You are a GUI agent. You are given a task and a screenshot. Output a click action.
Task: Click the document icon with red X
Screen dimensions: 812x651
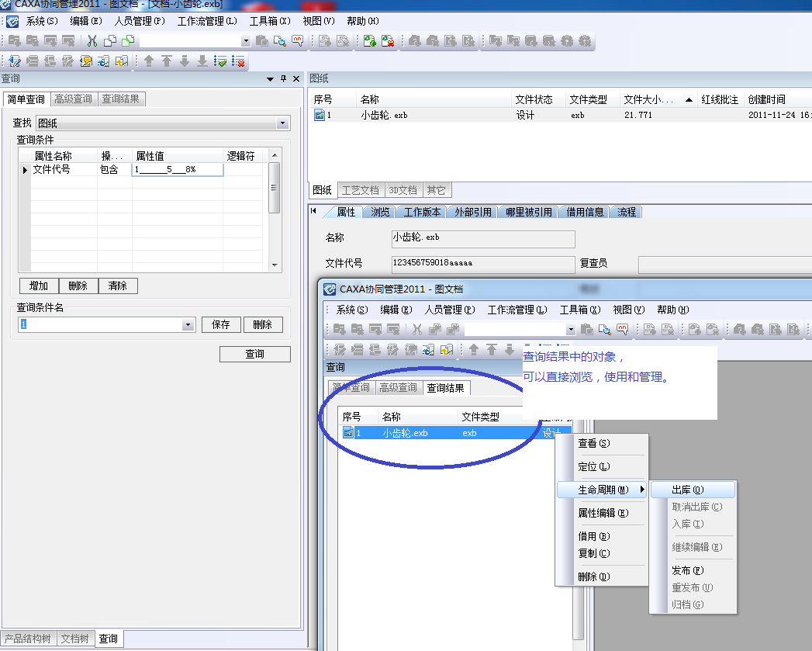[x=387, y=40]
